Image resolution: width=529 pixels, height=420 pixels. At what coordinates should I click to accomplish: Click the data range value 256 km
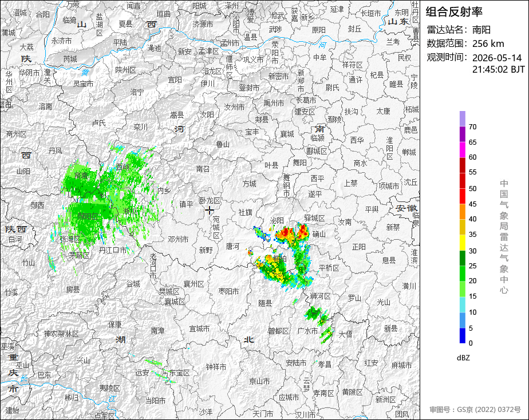(x=488, y=43)
